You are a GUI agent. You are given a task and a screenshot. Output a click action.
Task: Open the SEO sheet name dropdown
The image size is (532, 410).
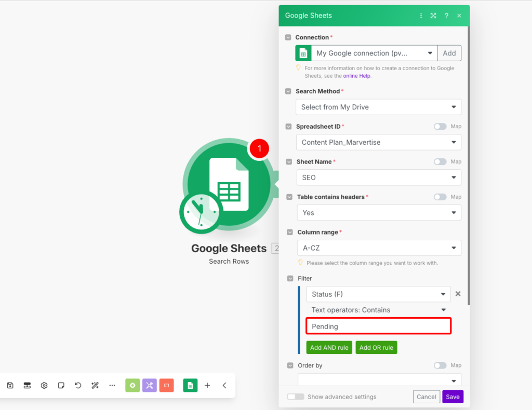pos(379,177)
